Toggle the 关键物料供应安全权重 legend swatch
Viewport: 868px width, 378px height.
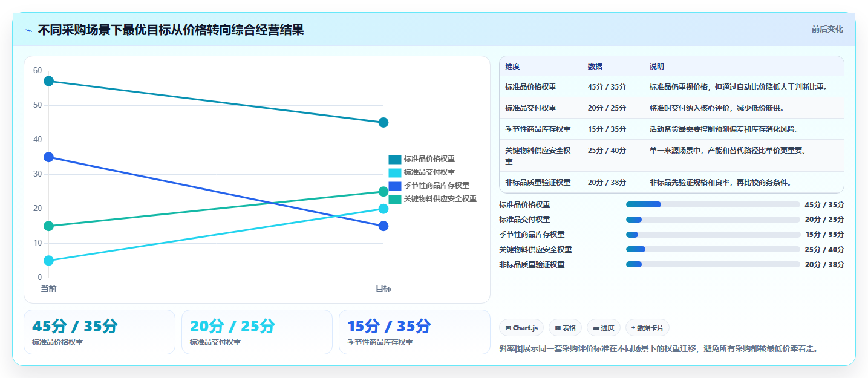[395, 199]
